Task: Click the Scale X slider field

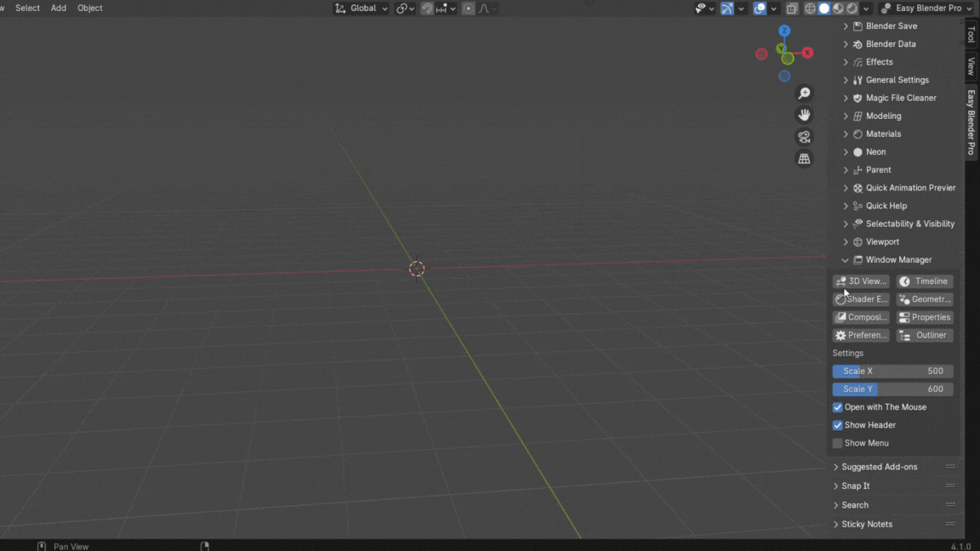Action: [x=892, y=372]
